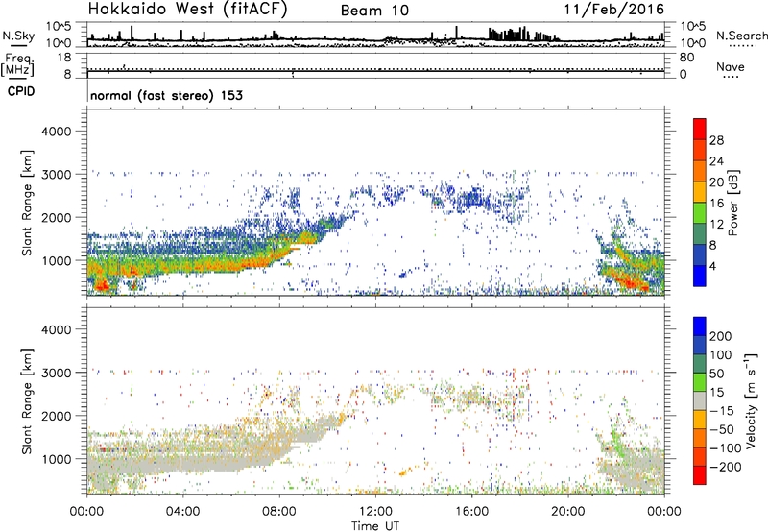Pick the teal 8–12 dB Power swatch
This screenshot has height=532, width=768.
coord(700,233)
